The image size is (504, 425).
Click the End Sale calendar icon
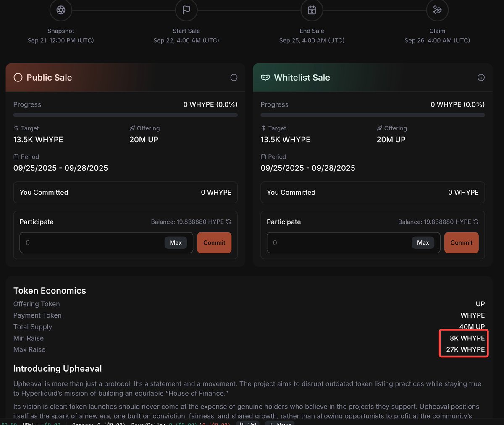[312, 10]
